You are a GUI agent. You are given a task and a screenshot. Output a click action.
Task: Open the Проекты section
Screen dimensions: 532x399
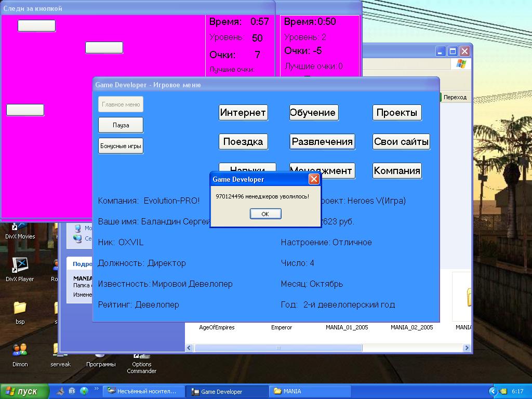[397, 113]
